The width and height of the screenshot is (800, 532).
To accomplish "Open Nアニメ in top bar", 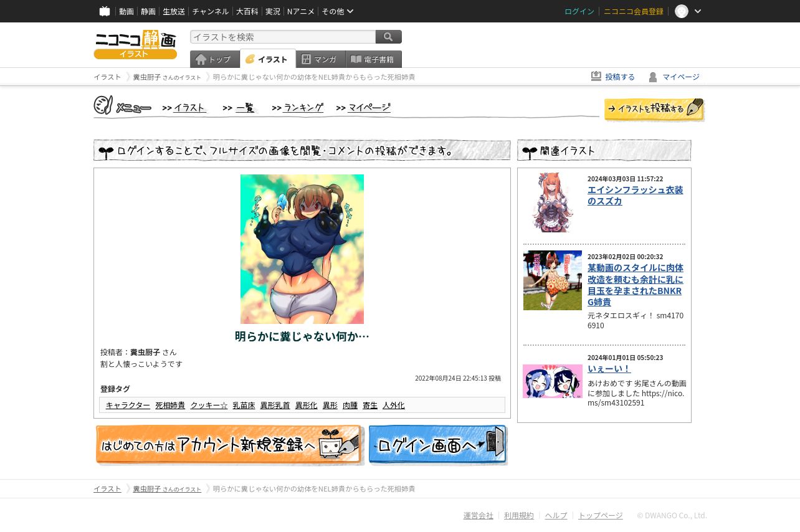I will 301,11.
